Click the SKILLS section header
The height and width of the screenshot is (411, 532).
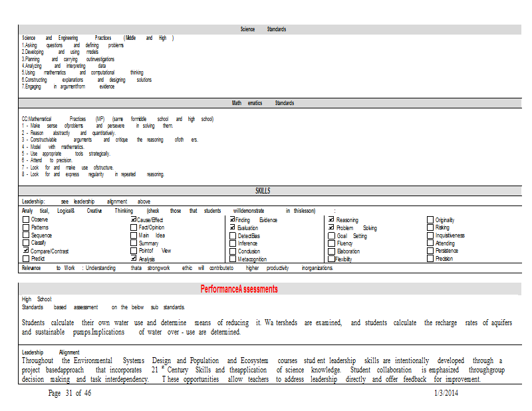point(263,191)
